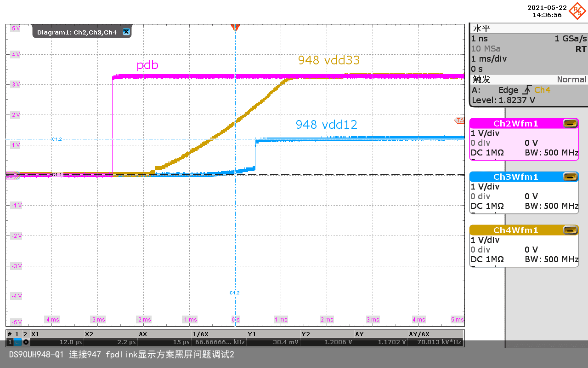
Task: Click the RT acquisition mode label
Action: pyautogui.click(x=581, y=49)
